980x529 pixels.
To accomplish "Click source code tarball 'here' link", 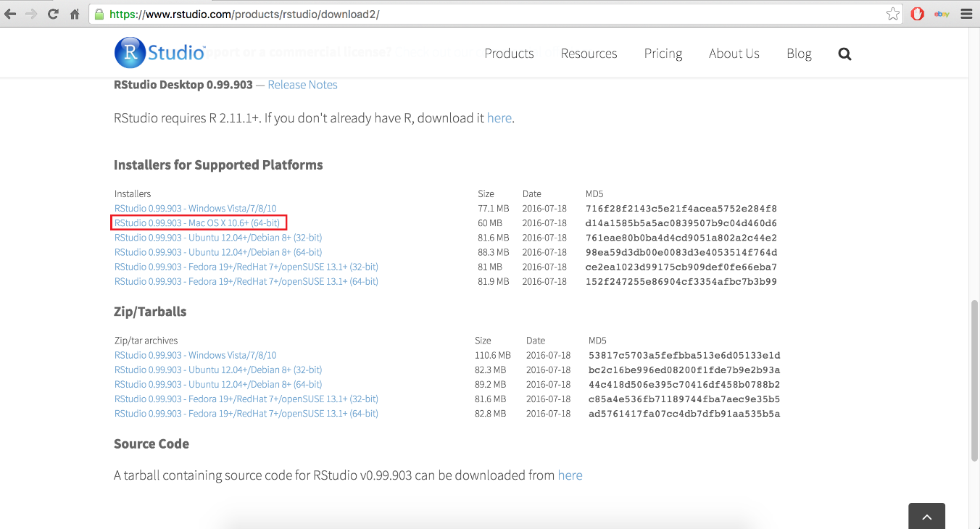I will (570, 475).
